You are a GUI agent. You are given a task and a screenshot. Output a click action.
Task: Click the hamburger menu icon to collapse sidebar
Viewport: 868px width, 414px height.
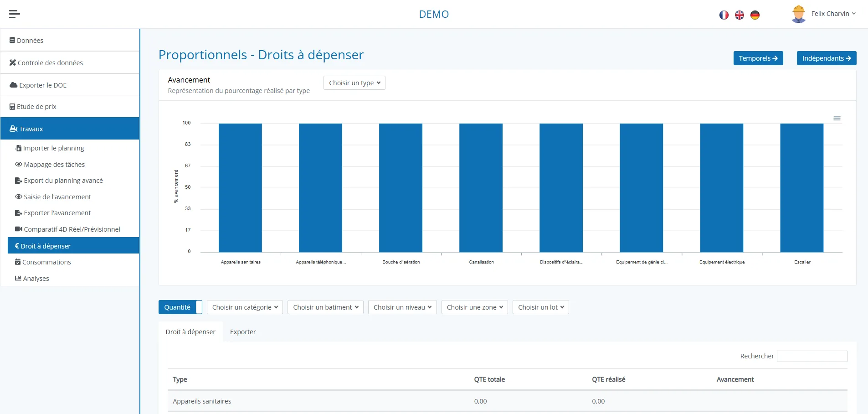(x=15, y=14)
